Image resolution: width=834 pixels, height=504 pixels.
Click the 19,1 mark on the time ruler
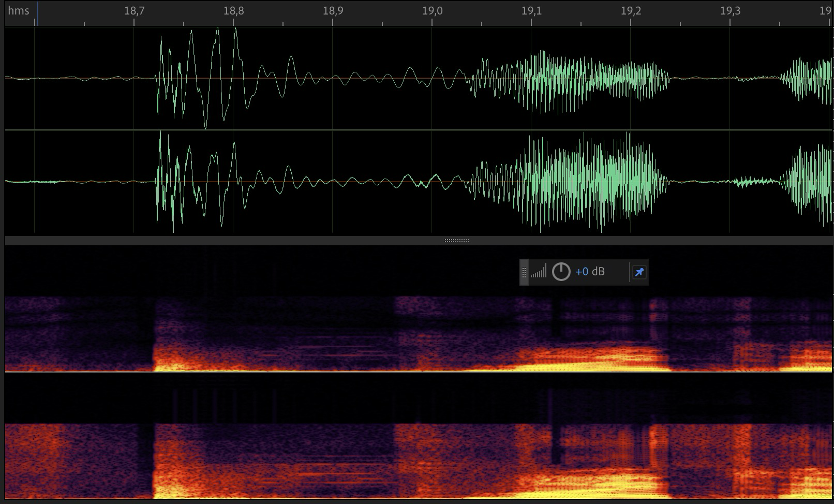(531, 11)
